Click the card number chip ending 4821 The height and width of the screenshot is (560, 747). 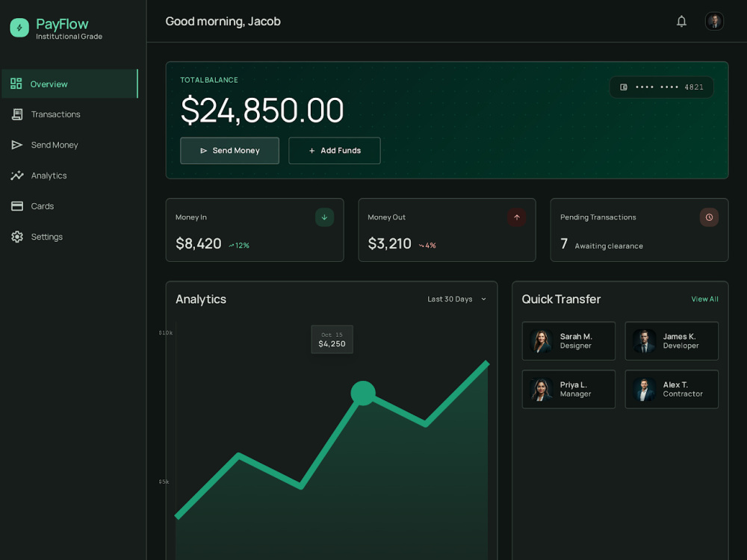click(x=661, y=87)
